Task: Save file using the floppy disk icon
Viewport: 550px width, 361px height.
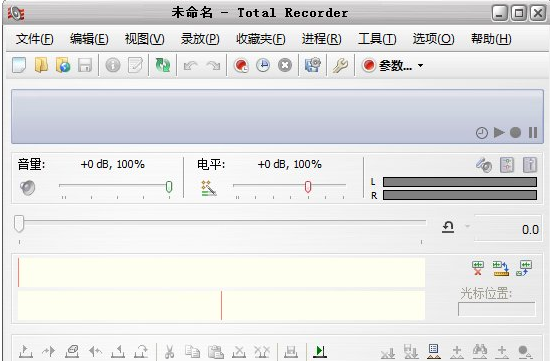Action: pyautogui.click(x=85, y=65)
